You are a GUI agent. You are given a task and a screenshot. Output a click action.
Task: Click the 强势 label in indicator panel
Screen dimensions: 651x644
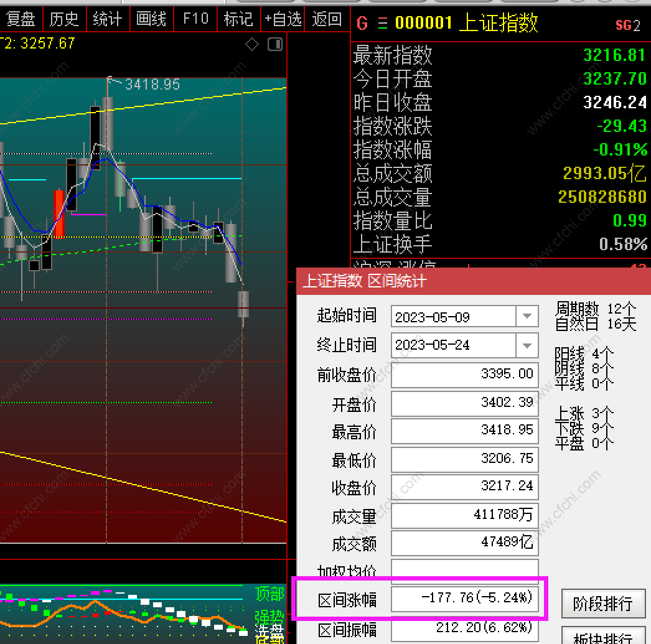(269, 617)
